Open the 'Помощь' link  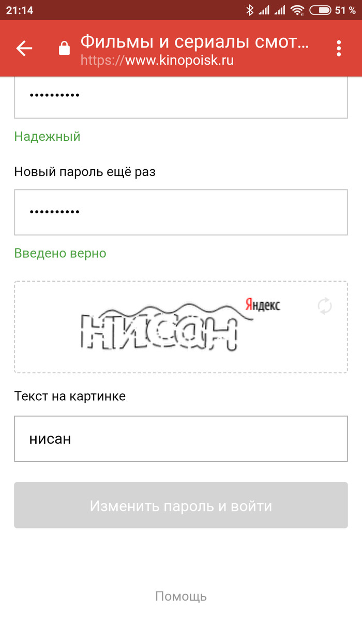181,596
